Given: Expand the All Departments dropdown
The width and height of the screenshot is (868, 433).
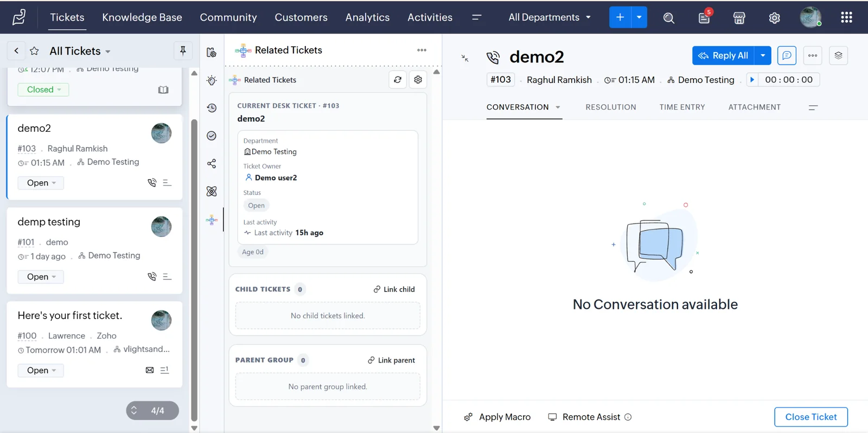Looking at the screenshot, I should tap(550, 17).
